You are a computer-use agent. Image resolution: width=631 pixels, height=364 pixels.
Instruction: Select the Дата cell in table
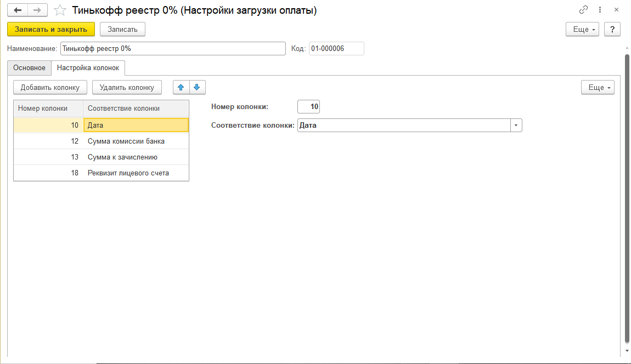tap(136, 125)
